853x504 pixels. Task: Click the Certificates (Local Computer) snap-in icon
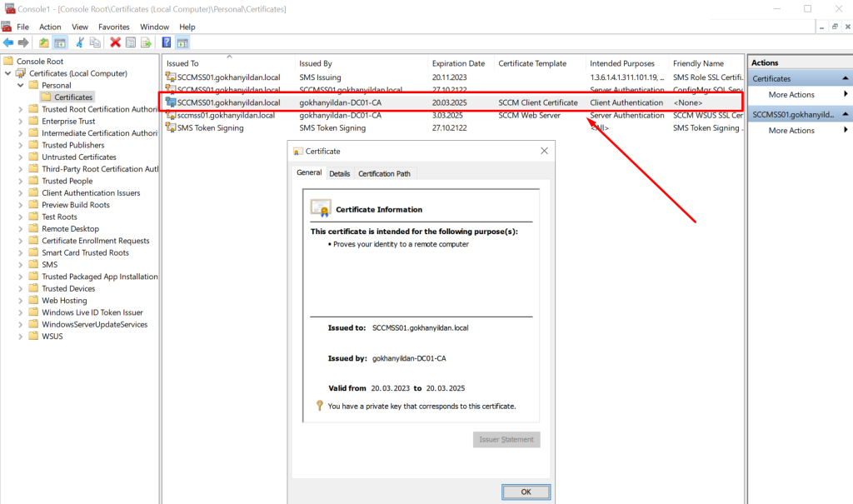tap(21, 73)
